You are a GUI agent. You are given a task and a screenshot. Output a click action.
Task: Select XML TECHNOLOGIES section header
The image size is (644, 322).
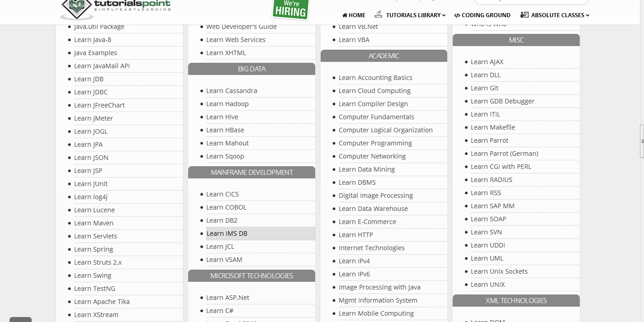[516, 301]
